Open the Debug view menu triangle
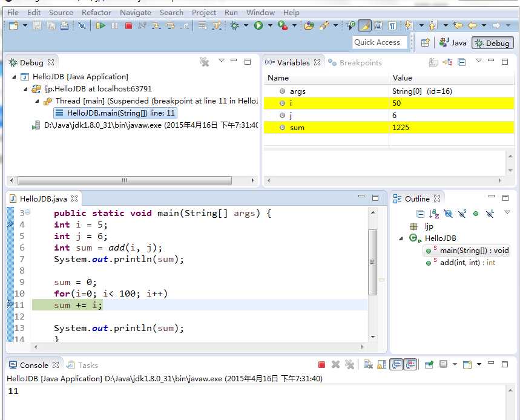 [221, 61]
